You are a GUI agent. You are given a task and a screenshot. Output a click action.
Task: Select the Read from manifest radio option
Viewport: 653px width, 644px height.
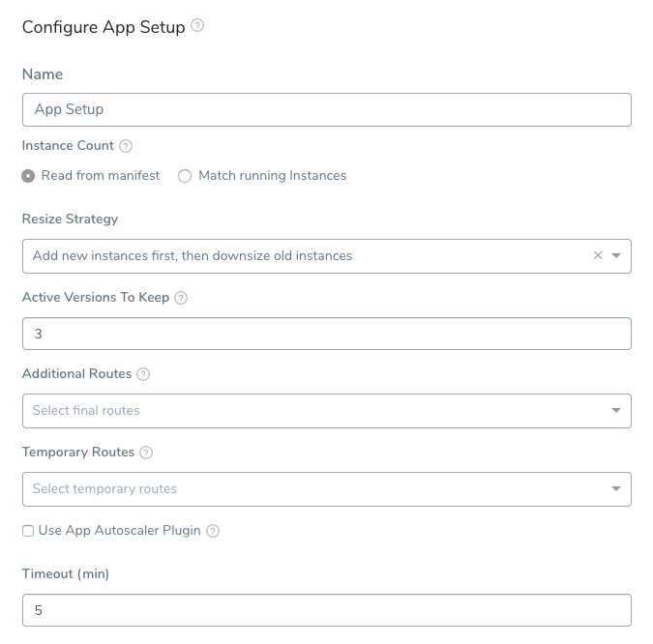point(28,176)
